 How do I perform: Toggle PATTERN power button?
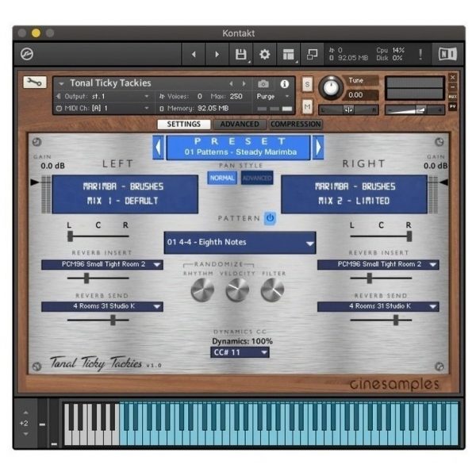(x=271, y=218)
